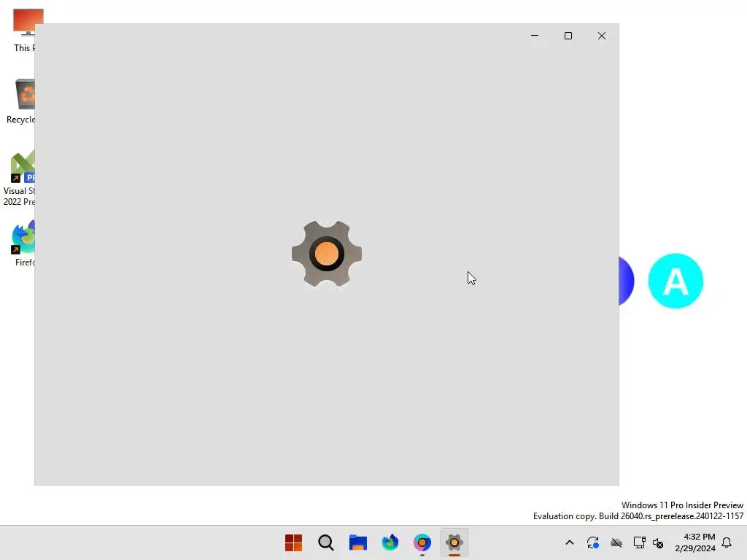Select the Visual Studio 2022 Preview shortcut
This screenshot has width=747, height=560.
pyautogui.click(x=19, y=178)
